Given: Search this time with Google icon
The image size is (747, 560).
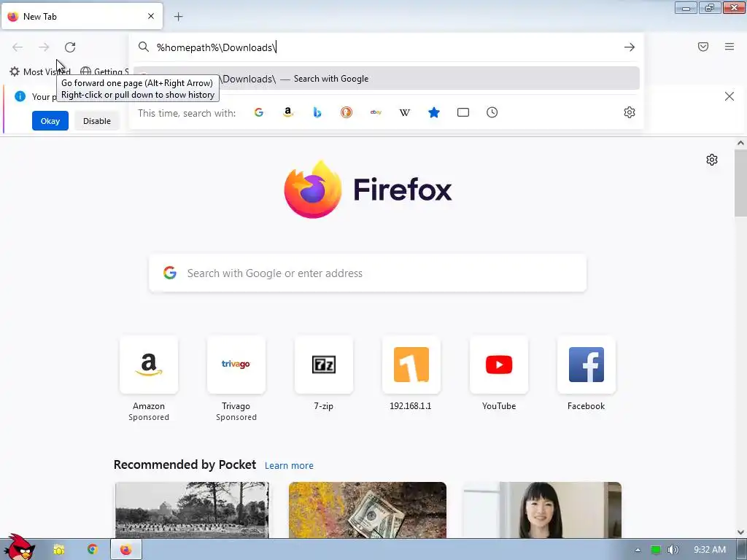Looking at the screenshot, I should pos(259,112).
